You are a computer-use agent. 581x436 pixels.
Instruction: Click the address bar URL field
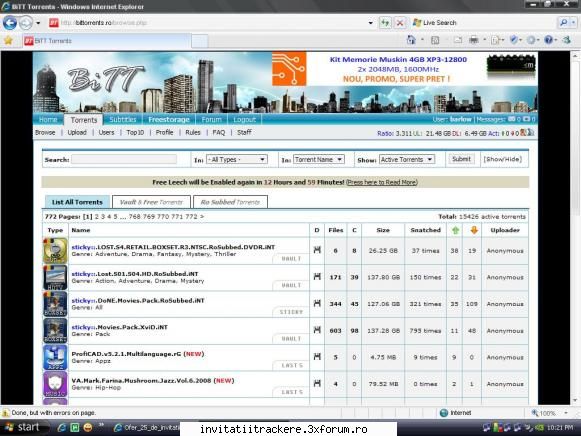coord(208,23)
